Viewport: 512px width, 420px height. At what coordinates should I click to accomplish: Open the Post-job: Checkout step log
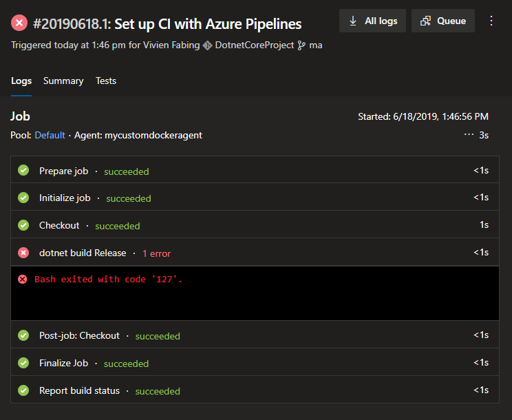point(255,335)
